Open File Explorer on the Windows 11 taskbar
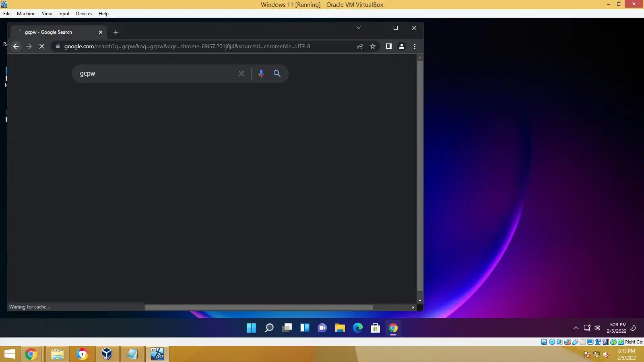 tap(340, 328)
